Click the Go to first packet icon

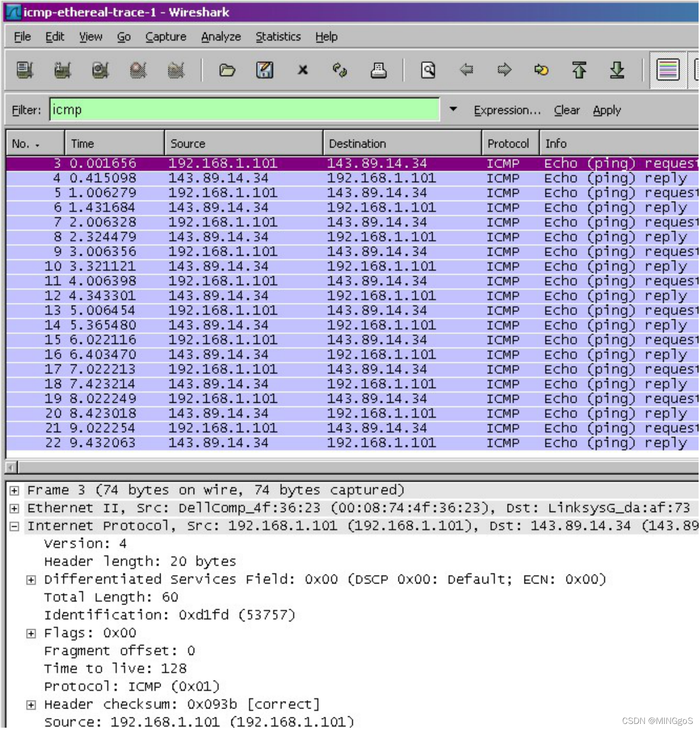click(x=579, y=70)
